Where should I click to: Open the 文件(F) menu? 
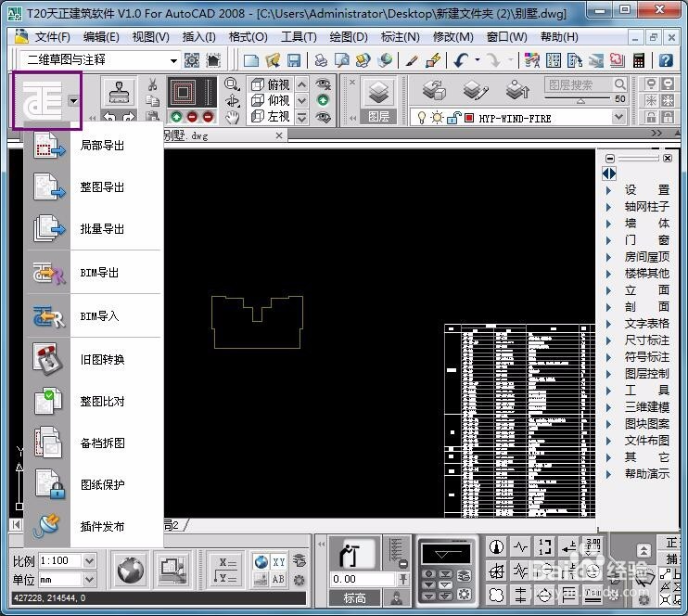pyautogui.click(x=52, y=37)
